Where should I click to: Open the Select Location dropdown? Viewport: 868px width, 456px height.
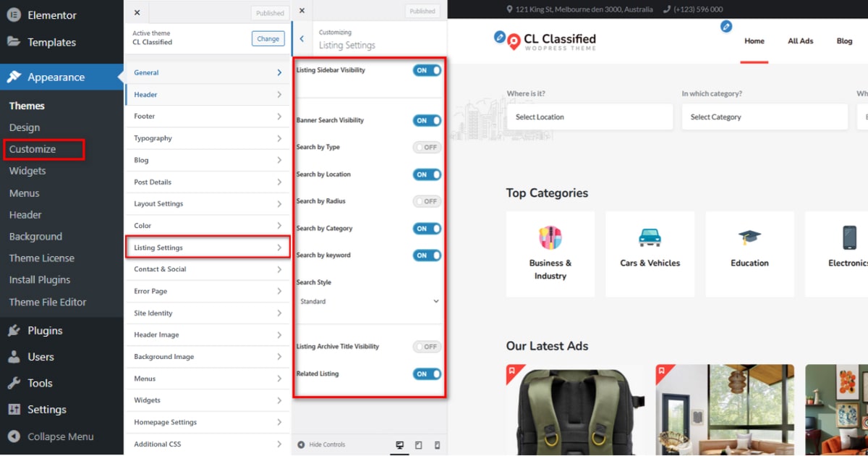pyautogui.click(x=590, y=117)
